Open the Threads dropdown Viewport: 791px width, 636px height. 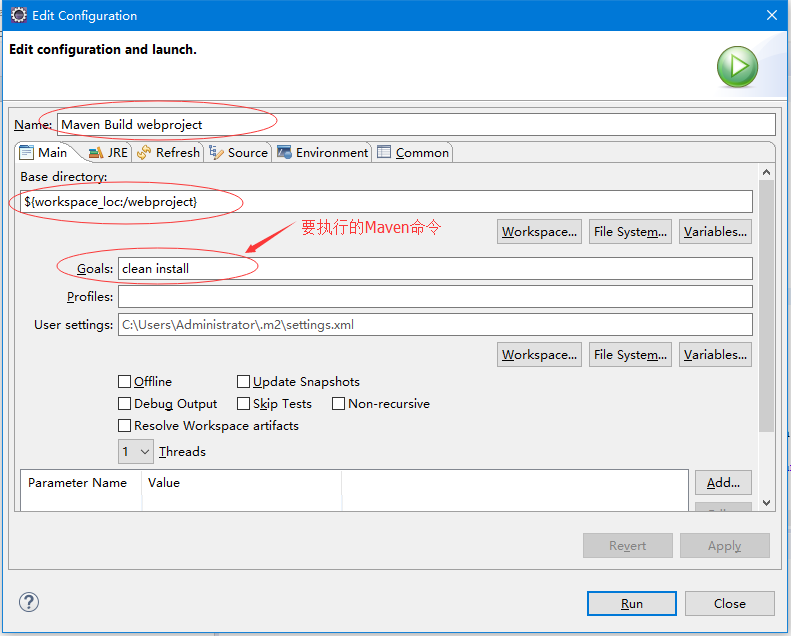click(x=136, y=451)
